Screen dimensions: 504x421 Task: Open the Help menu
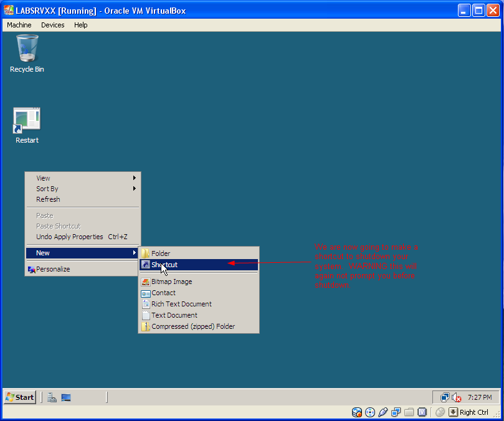tap(81, 25)
